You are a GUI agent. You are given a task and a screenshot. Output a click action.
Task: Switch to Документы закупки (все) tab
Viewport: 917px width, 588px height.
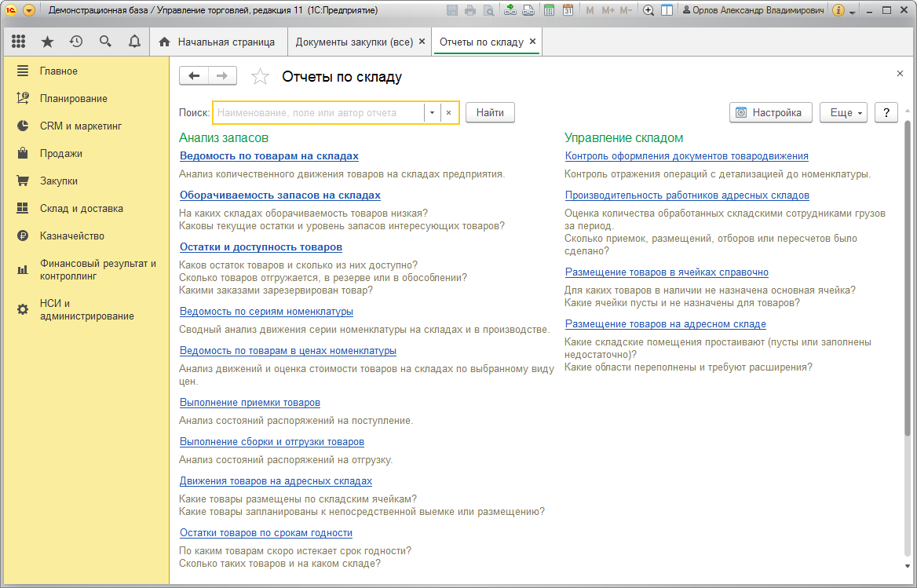click(x=354, y=42)
